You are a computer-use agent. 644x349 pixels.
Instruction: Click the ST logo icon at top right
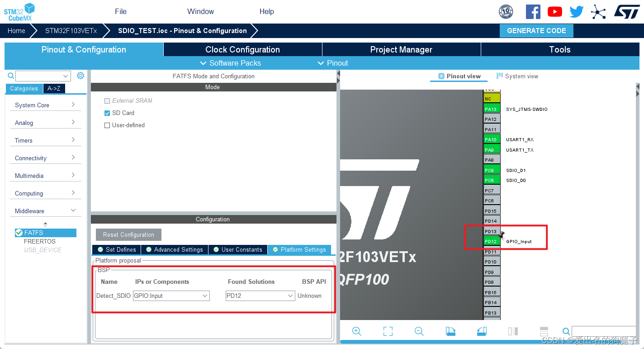click(627, 12)
